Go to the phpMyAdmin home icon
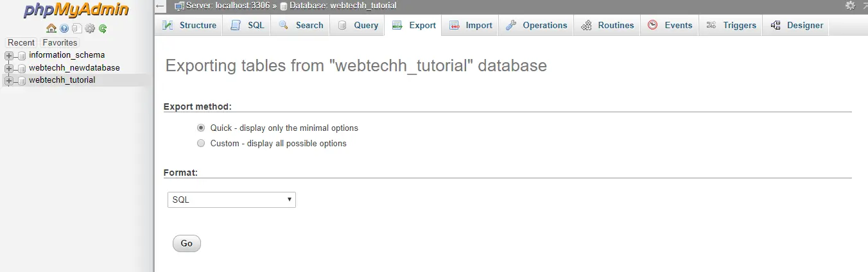 click(51, 29)
